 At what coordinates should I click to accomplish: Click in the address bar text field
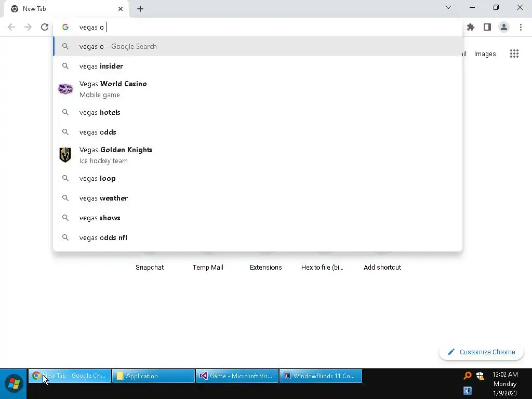point(258,27)
